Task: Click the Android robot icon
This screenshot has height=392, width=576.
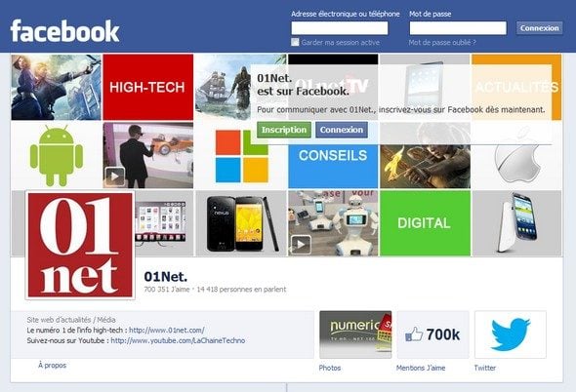Action: tap(57, 155)
